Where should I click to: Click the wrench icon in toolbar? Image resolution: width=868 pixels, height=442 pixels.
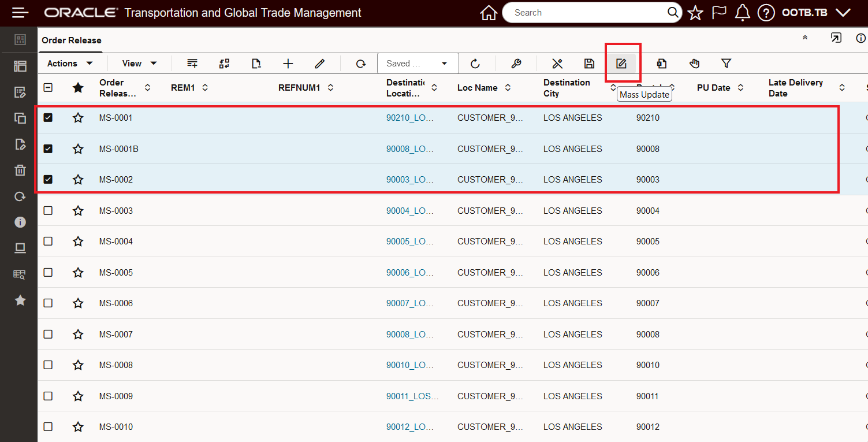click(516, 64)
